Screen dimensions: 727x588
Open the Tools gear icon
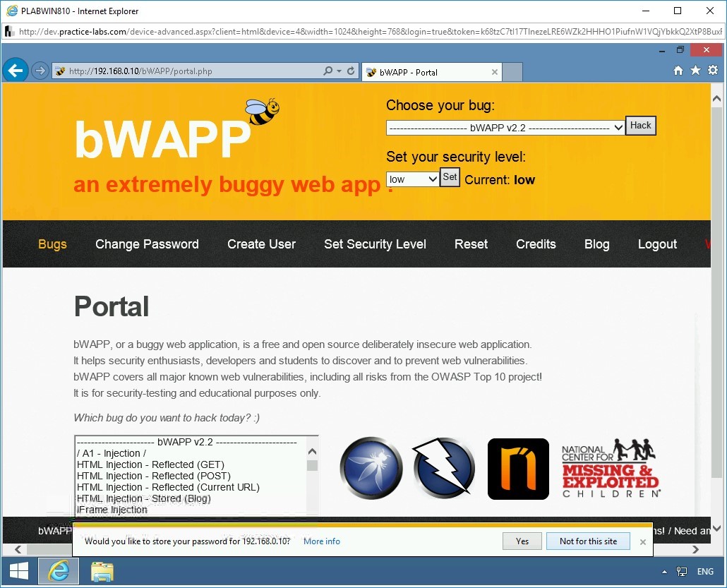(x=713, y=71)
